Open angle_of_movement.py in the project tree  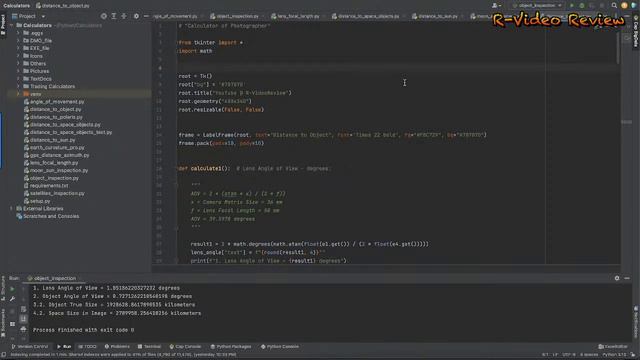[54, 102]
